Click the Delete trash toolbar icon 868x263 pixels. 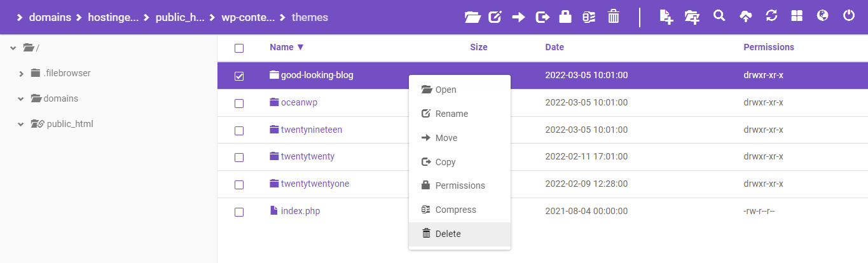(x=613, y=17)
